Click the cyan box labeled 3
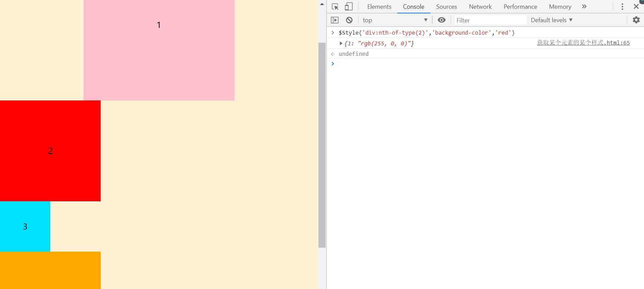This screenshot has height=289, width=644. [25, 226]
